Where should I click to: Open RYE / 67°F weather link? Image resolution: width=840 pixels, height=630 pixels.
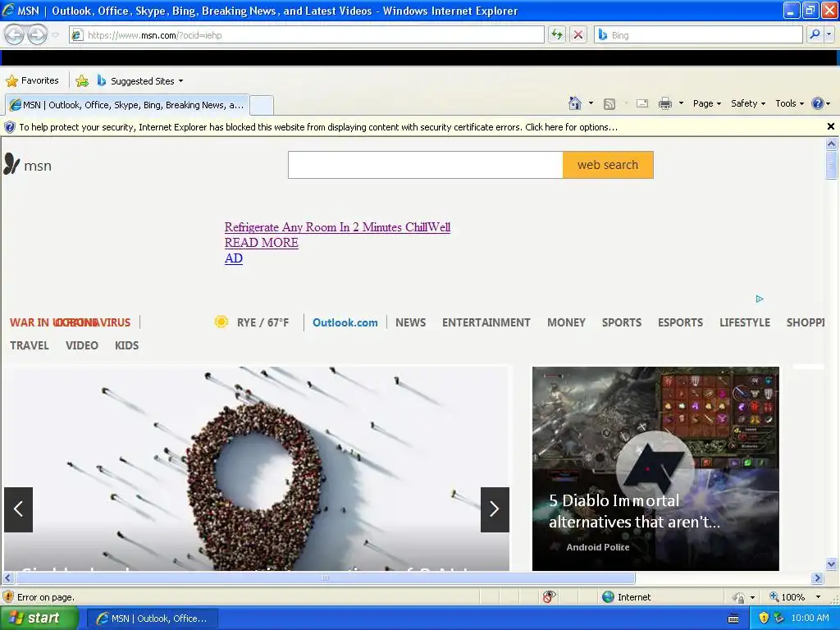(x=262, y=322)
